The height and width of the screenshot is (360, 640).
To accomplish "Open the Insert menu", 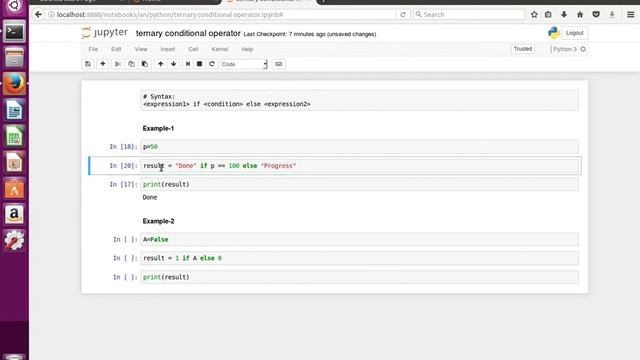I will coord(167,49).
